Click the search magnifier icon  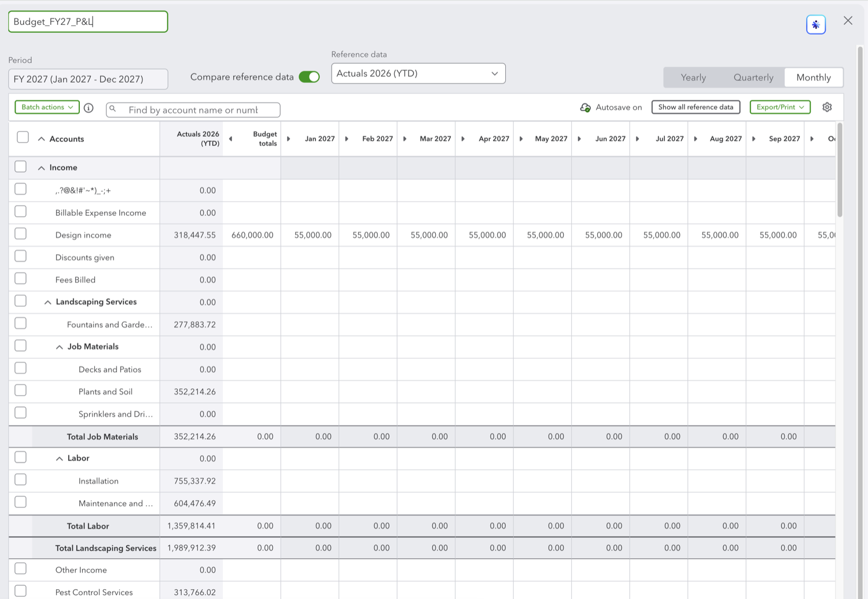pyautogui.click(x=113, y=109)
